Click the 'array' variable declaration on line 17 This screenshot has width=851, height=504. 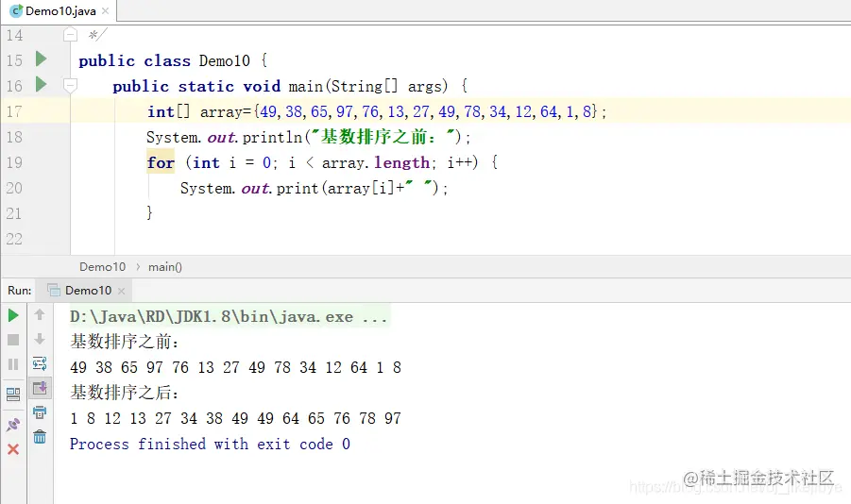point(221,111)
